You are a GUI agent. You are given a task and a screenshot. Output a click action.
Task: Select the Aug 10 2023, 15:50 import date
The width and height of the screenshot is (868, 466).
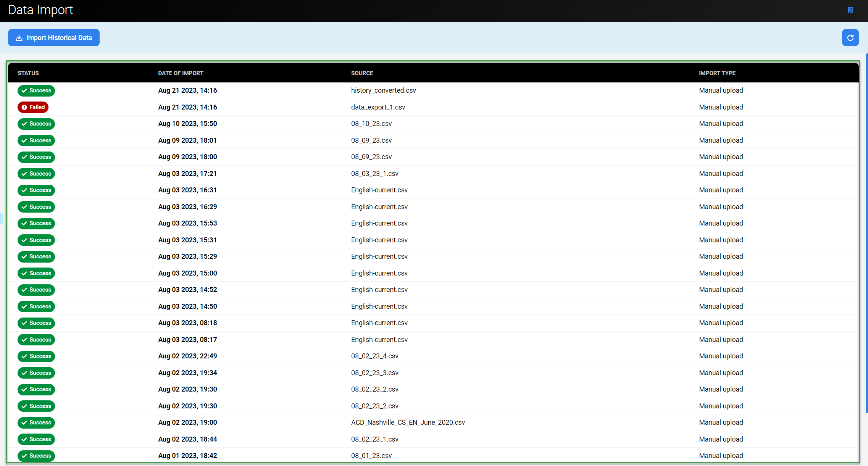point(187,124)
